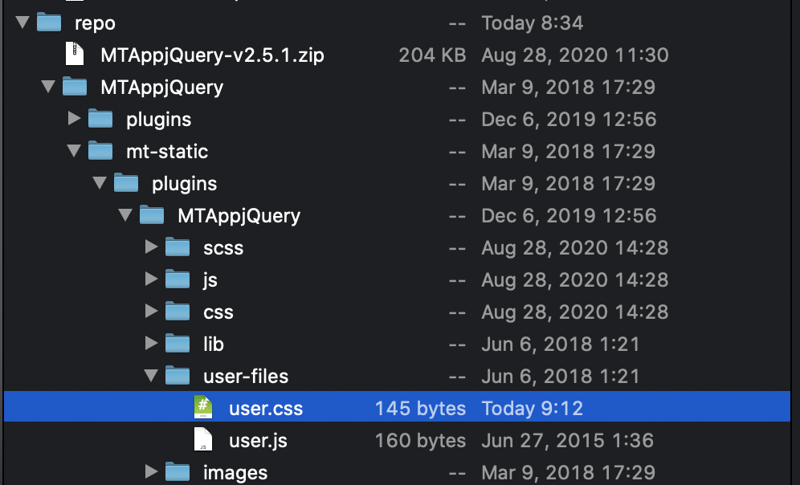Select the MTAppjQuery-v2.5.1.zip file name
Screen dimensions: 800x485
(212, 54)
